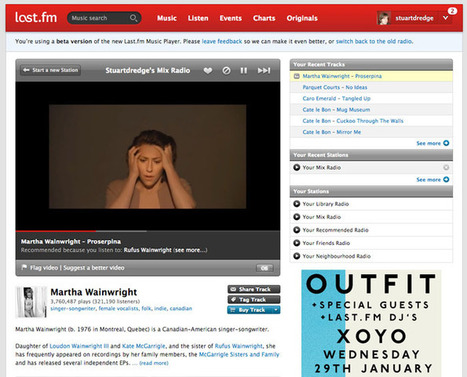This screenshot has height=377, width=467.
Task: Pause the playing track
Action: pyautogui.click(x=244, y=70)
